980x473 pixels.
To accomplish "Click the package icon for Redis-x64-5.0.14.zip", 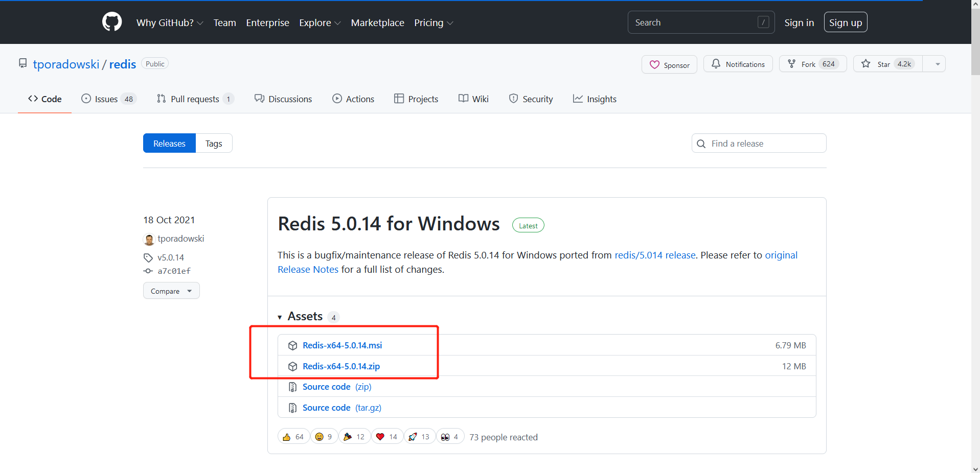I will [292, 366].
